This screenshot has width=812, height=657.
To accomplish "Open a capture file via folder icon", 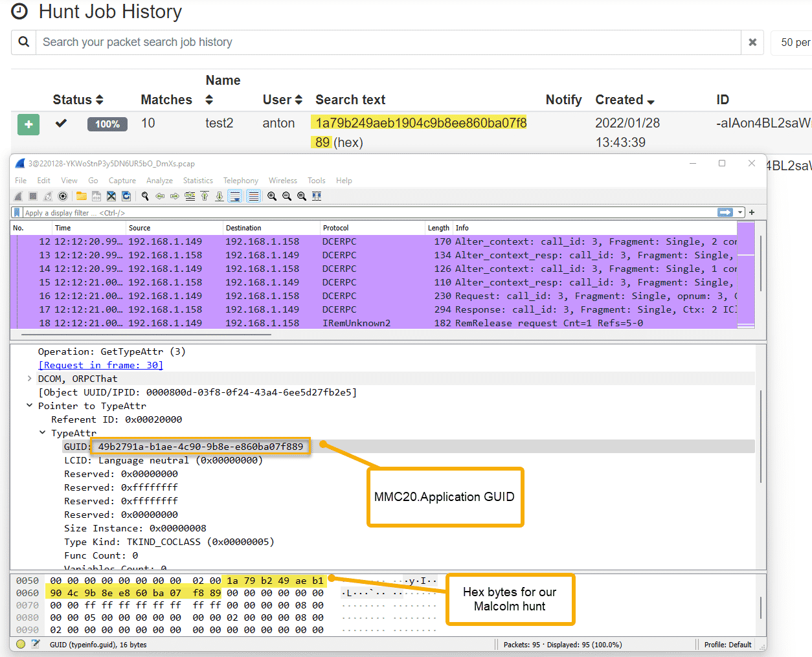I will (82, 196).
